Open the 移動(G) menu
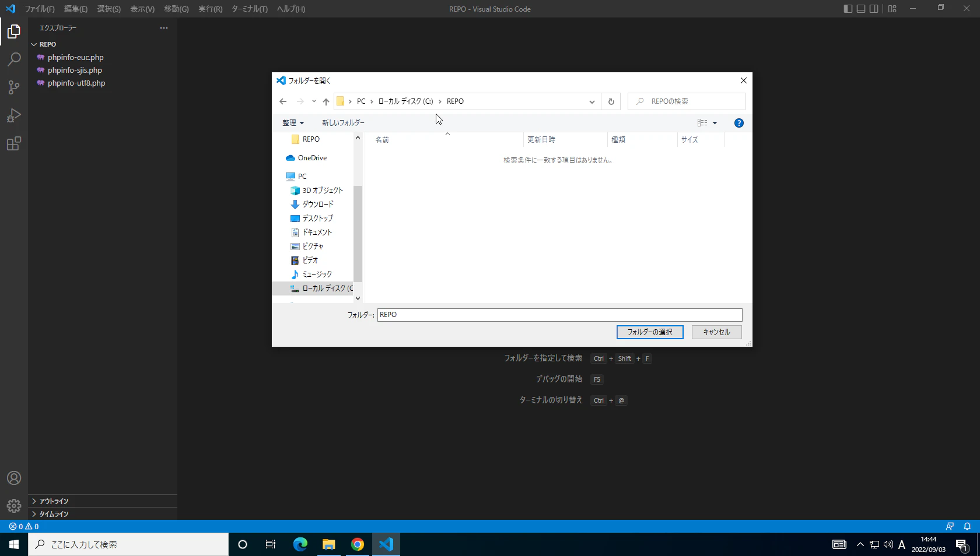980x556 pixels. 177,9
